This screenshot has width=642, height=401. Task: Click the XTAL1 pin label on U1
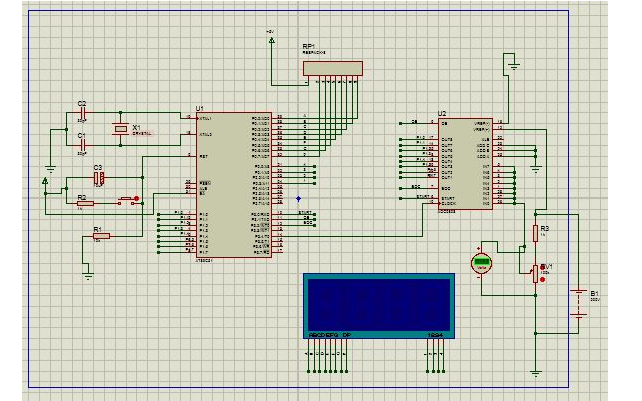pyautogui.click(x=205, y=118)
